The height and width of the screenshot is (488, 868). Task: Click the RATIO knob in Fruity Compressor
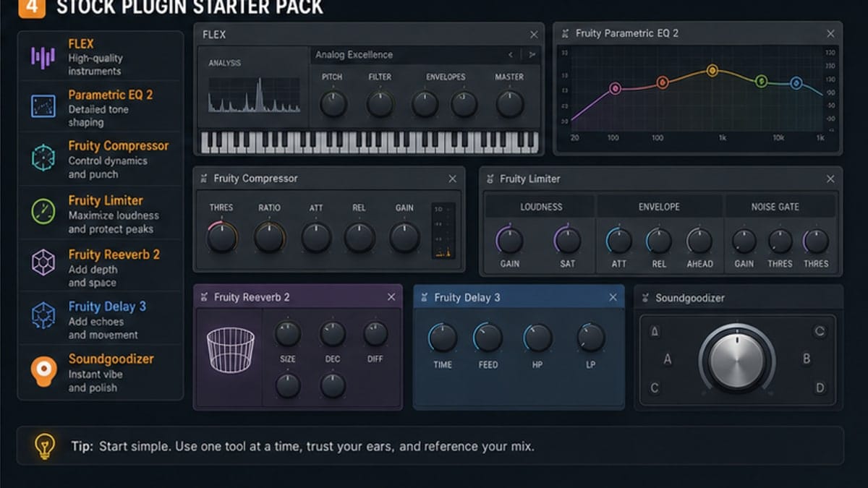tap(269, 237)
